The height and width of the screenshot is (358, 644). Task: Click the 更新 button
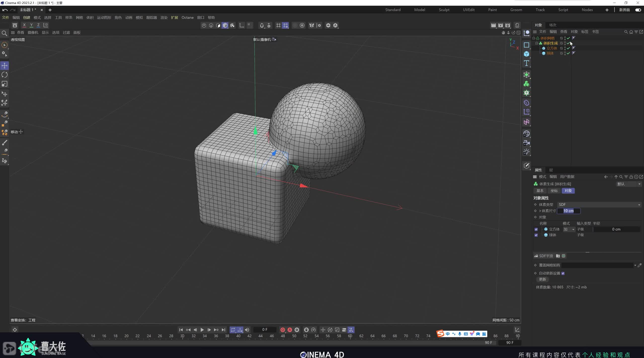542,279
